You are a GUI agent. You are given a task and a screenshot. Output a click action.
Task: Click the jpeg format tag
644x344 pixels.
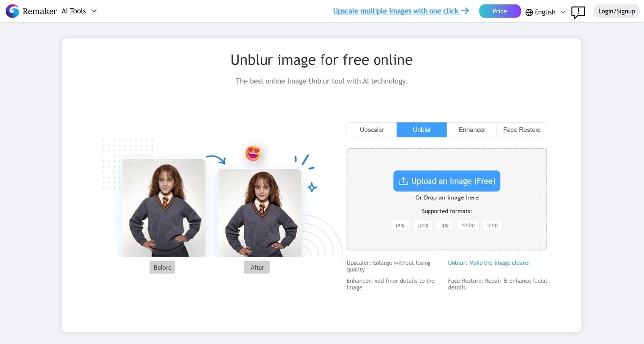pos(423,225)
